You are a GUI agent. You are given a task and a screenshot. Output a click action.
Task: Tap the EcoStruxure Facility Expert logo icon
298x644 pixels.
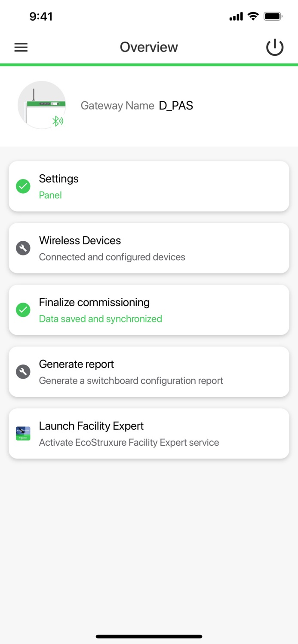click(23, 433)
